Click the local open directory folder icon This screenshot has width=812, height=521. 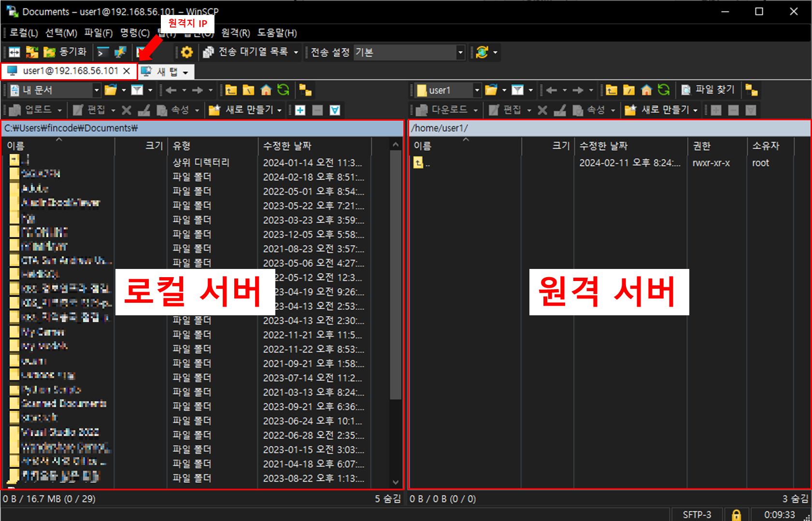pyautogui.click(x=111, y=90)
